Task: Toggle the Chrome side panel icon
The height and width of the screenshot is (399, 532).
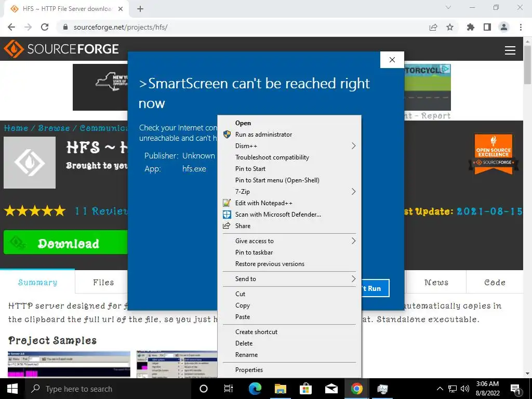Action: (x=487, y=27)
